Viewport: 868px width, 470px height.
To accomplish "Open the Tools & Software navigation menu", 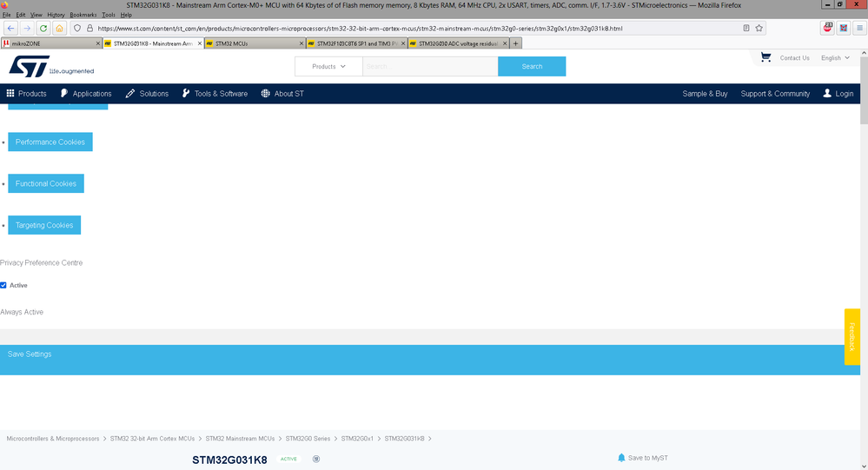I will [215, 94].
